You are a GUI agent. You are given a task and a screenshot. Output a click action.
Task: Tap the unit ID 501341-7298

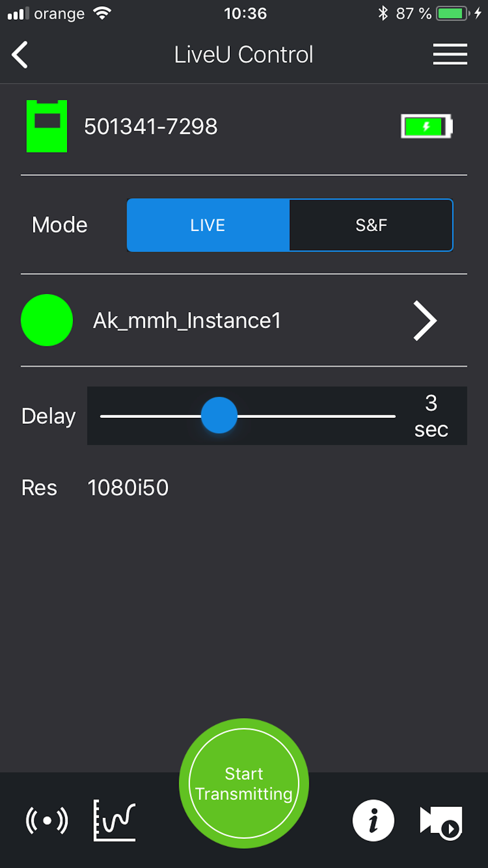click(151, 126)
